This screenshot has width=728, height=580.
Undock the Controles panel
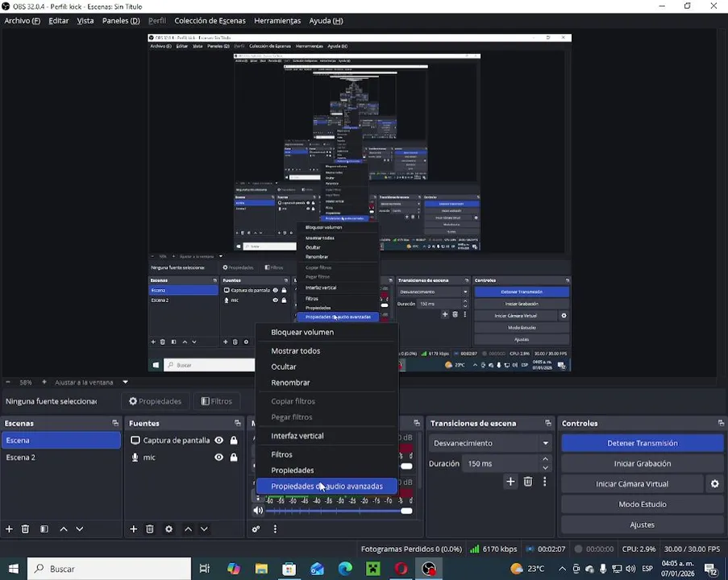click(721, 423)
